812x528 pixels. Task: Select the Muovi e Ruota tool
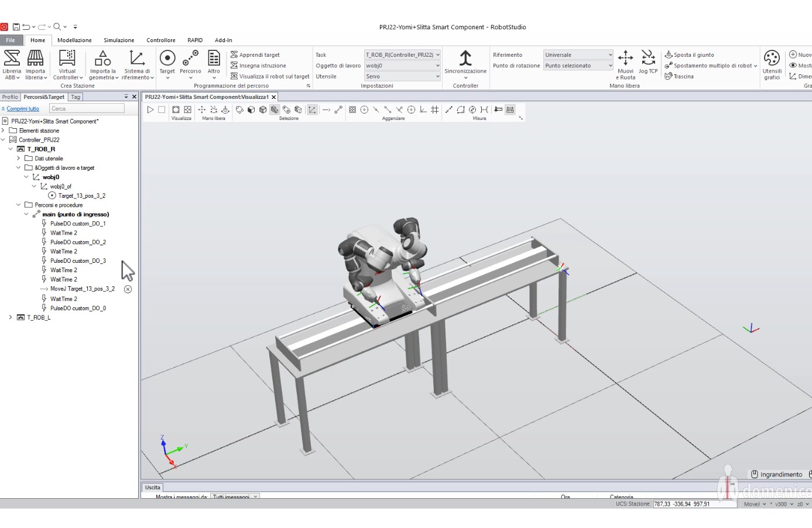click(x=625, y=64)
